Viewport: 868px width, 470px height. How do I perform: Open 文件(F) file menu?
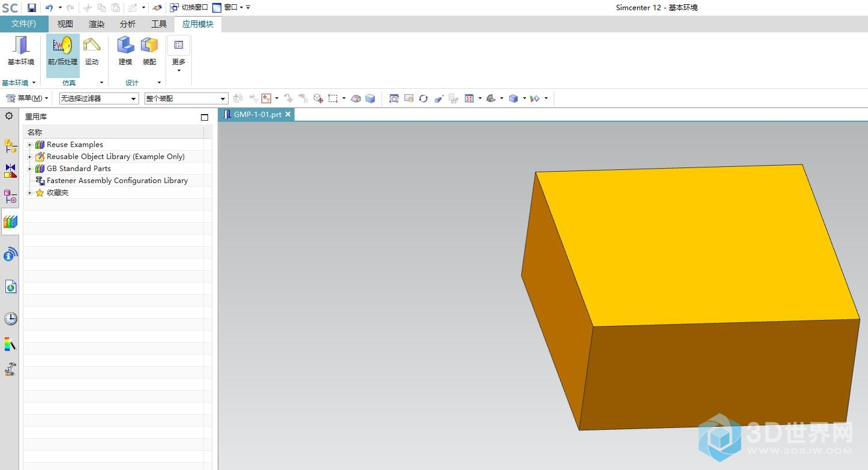click(24, 24)
